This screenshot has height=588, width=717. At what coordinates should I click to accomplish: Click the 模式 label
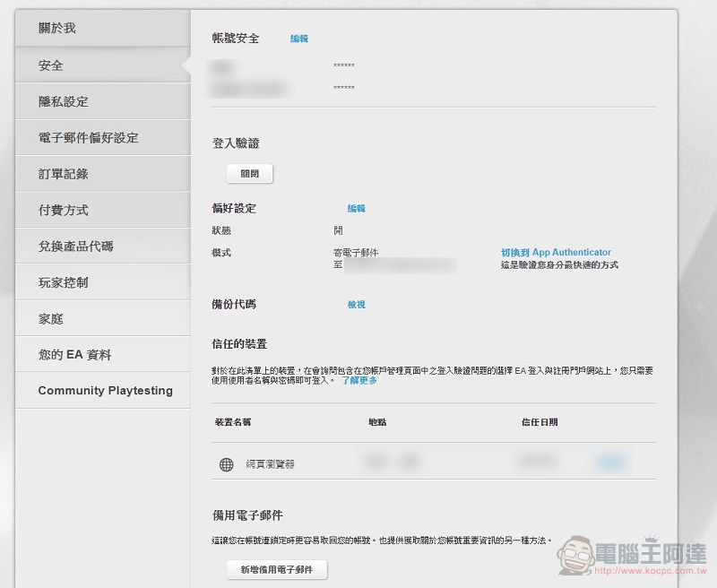click(x=221, y=253)
